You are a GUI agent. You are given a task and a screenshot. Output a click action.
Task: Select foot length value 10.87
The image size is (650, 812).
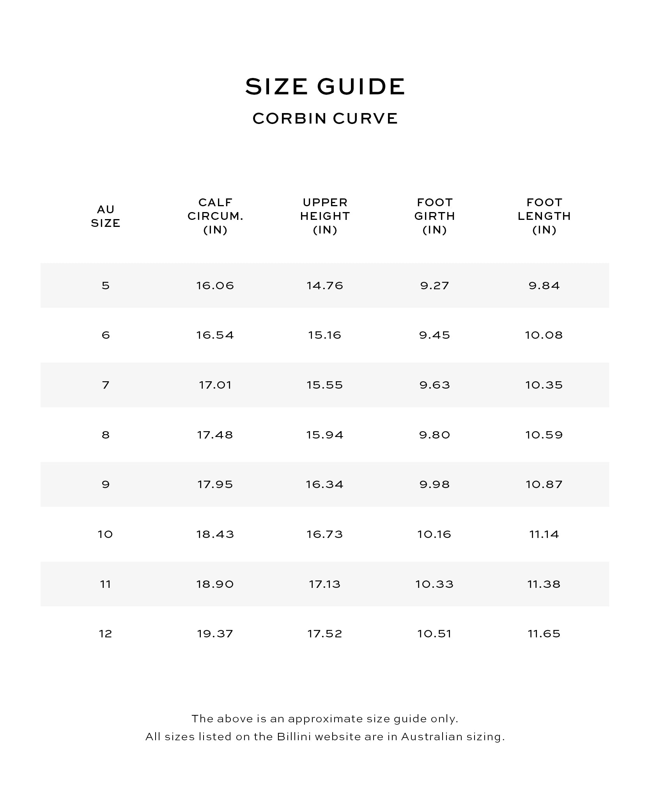point(544,485)
